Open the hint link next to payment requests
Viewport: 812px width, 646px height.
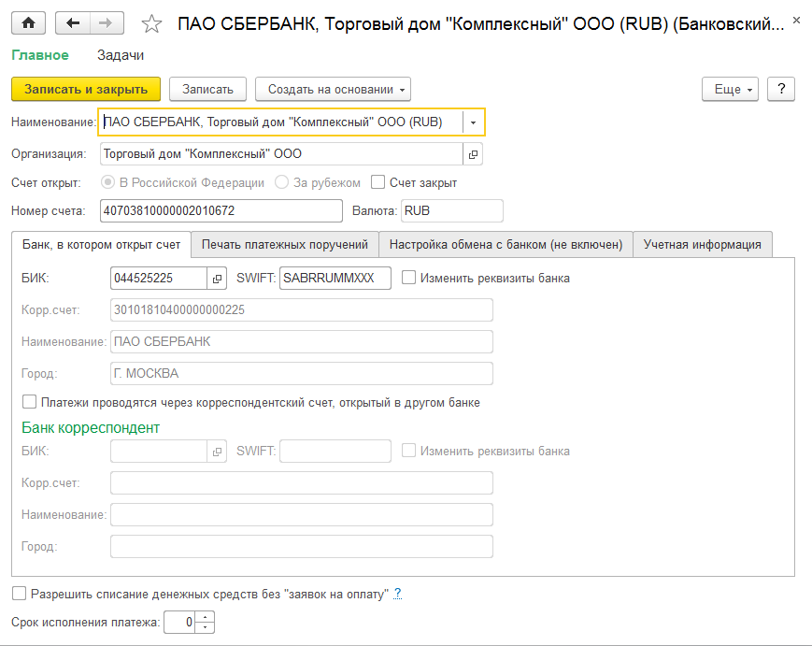point(397,594)
